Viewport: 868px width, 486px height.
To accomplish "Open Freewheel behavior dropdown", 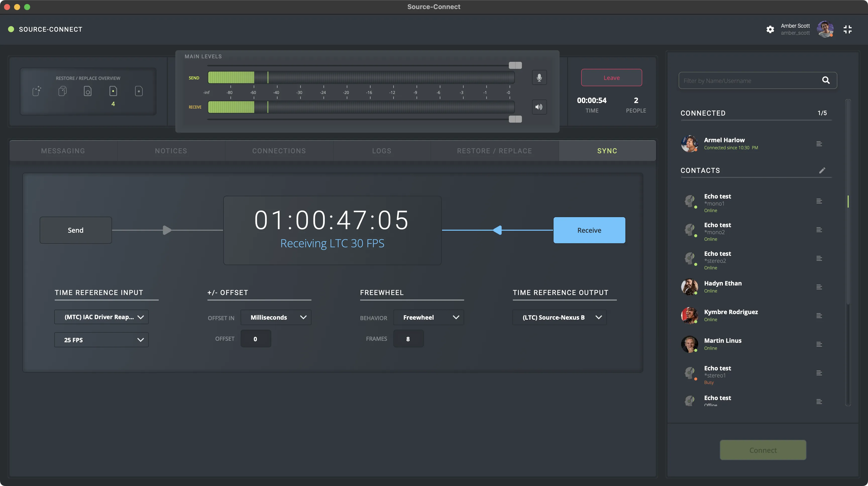I will (x=429, y=317).
